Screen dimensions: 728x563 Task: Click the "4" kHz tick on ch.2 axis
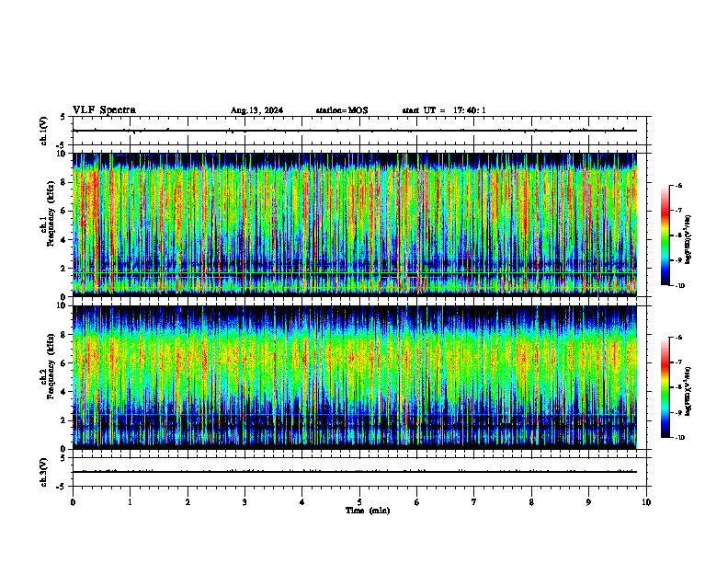click(x=64, y=392)
